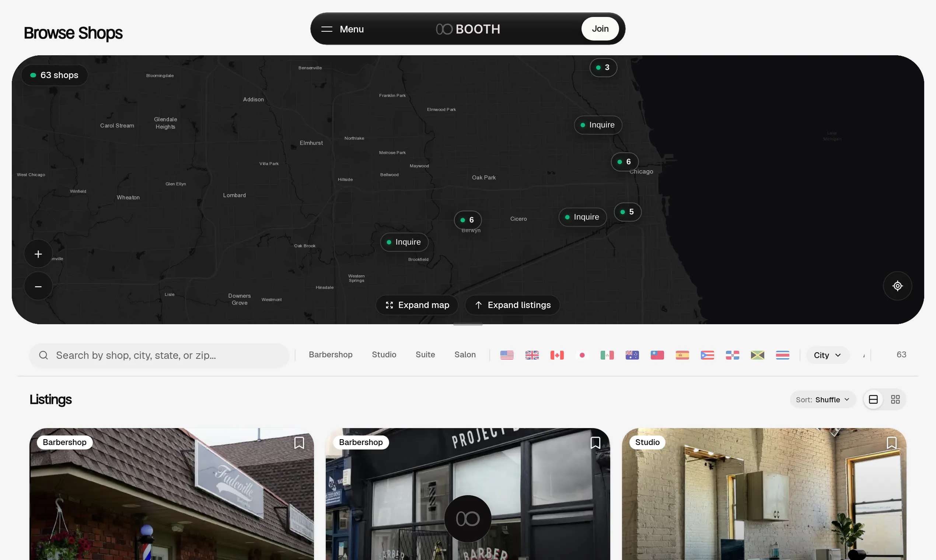Click the 63 result count text
936x560 pixels.
tap(901, 355)
